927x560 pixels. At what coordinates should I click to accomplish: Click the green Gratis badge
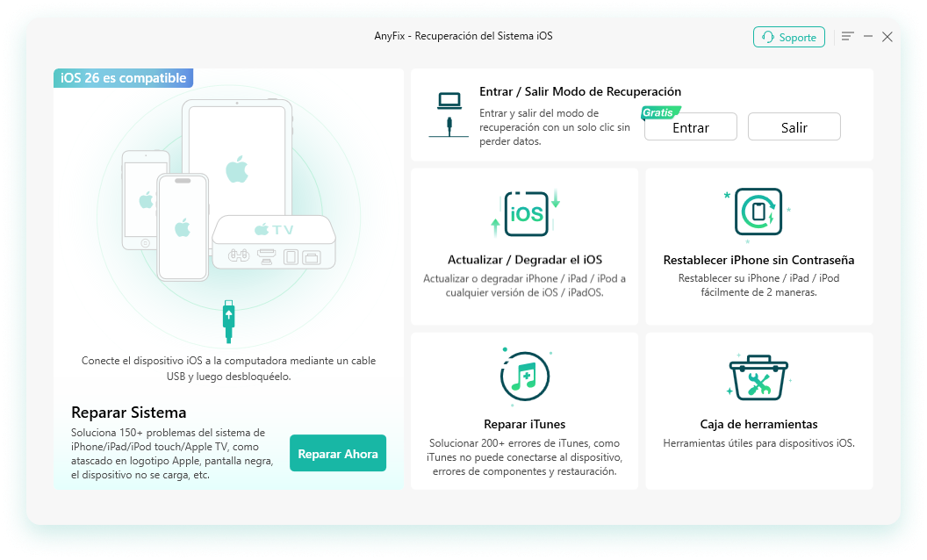pos(660,112)
